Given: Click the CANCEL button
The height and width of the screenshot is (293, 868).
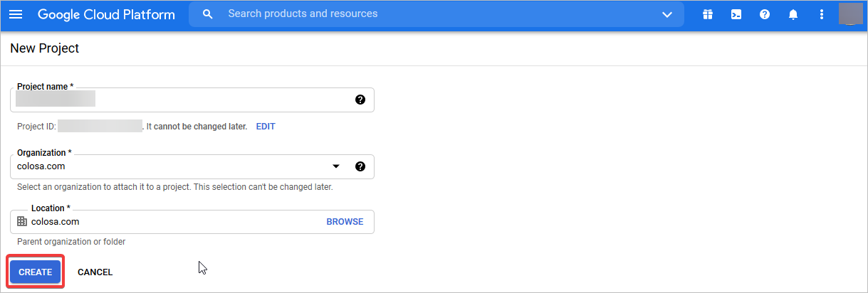Looking at the screenshot, I should click(95, 272).
